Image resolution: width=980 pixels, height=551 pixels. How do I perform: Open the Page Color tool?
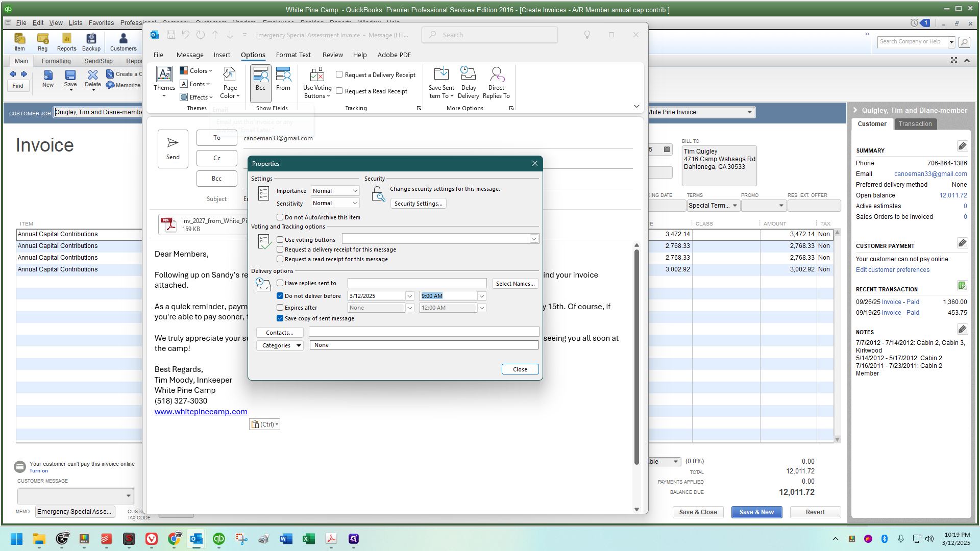[230, 83]
